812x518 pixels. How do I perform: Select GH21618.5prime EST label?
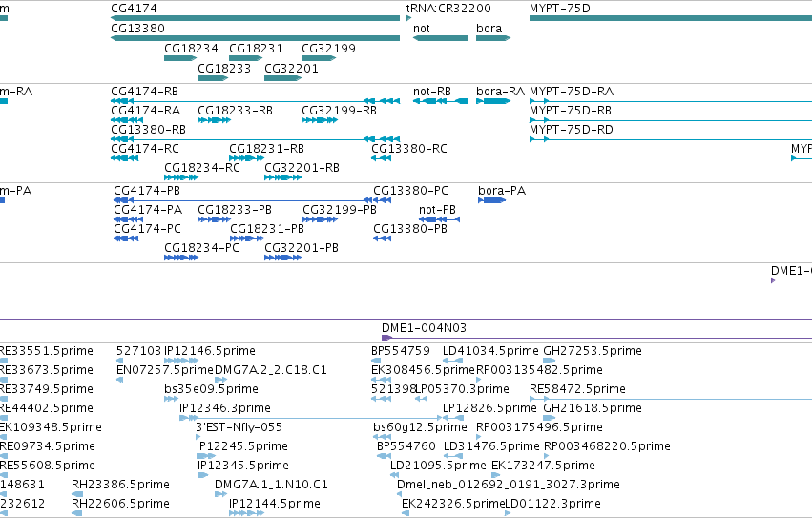593,408
